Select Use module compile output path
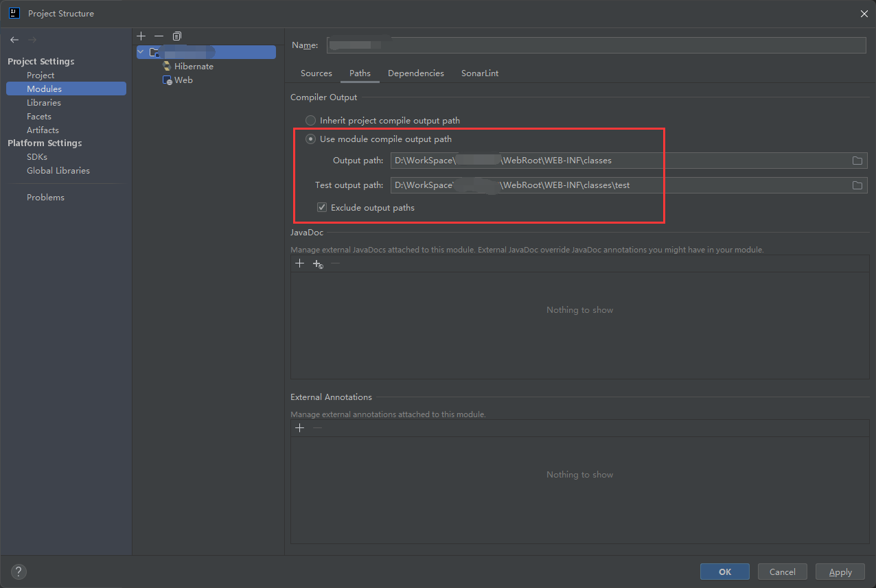The width and height of the screenshot is (876, 588). click(379, 139)
